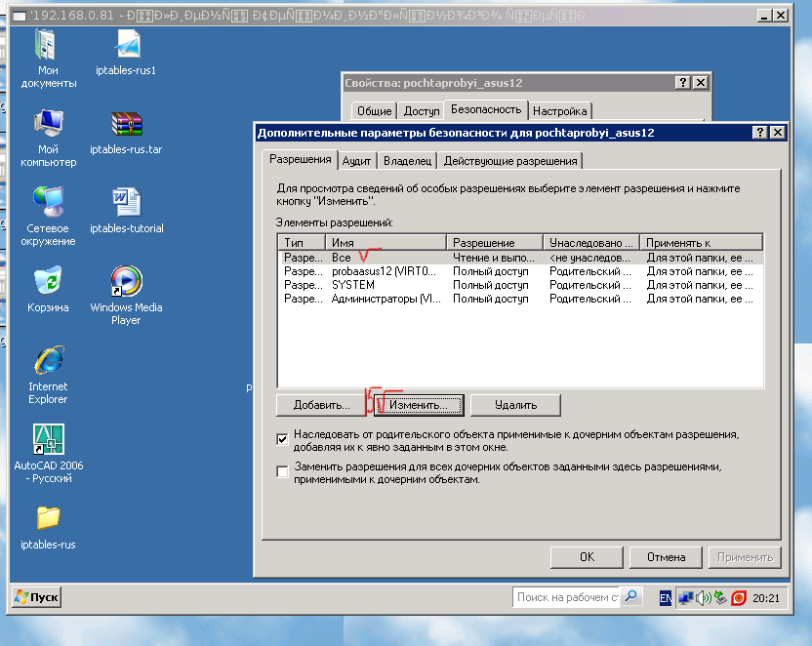Image resolution: width=812 pixels, height=646 pixels.
Task: Open the Корзина recycle bin icon
Action: [48, 282]
